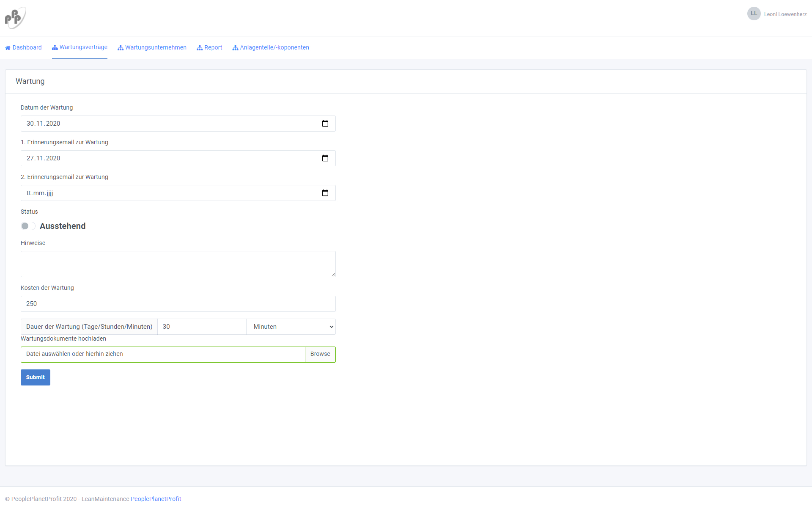Image resolution: width=812 pixels, height=512 pixels.
Task: Click the duration value field showing 30
Action: tap(202, 327)
